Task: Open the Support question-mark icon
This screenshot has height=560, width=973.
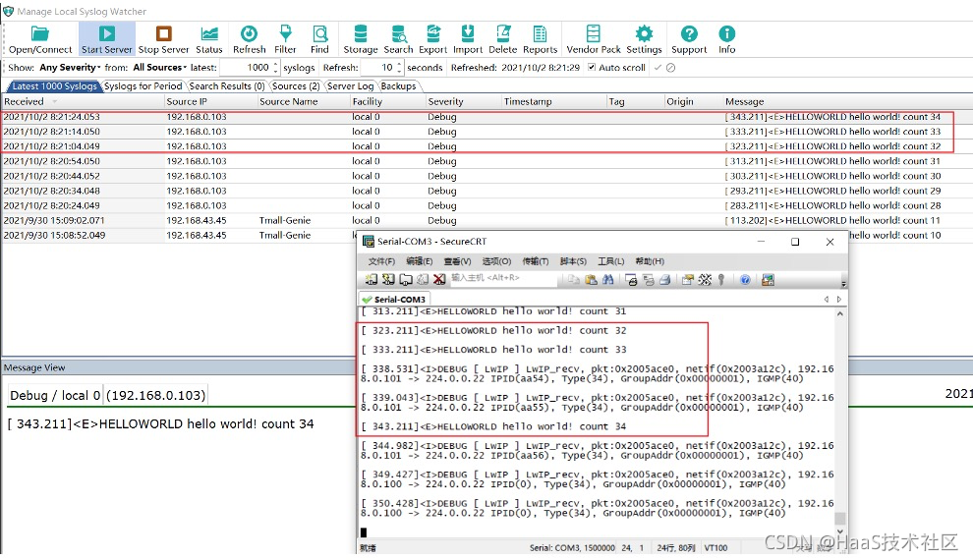Action: tap(689, 39)
